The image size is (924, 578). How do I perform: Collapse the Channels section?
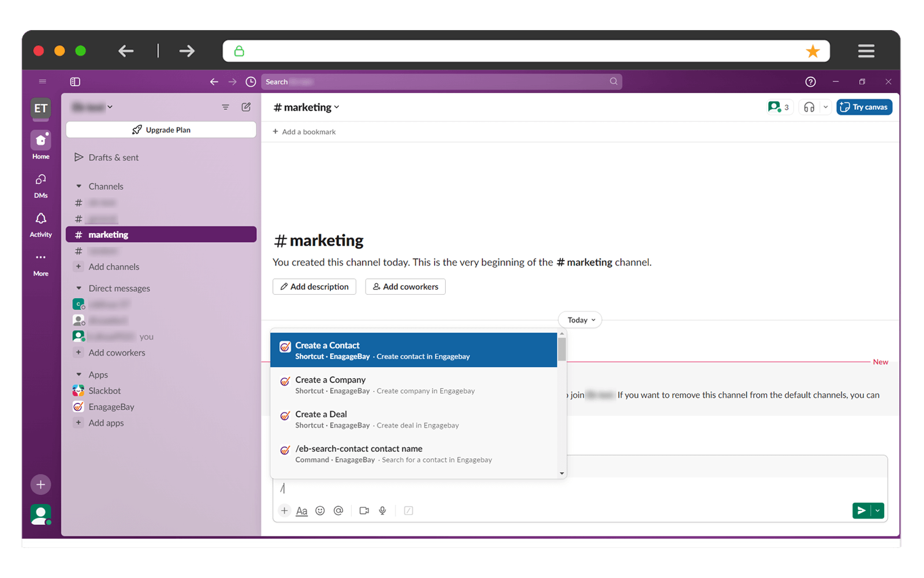tap(79, 186)
